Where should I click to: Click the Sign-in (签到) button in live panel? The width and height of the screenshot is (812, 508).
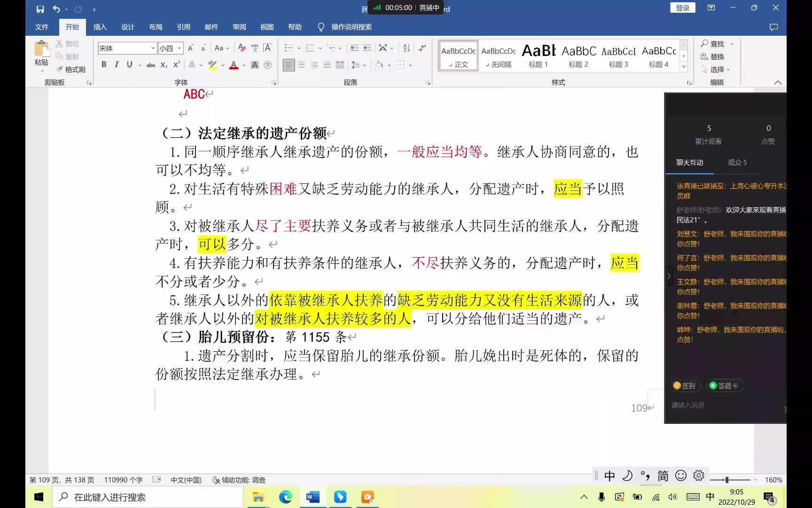coord(685,386)
